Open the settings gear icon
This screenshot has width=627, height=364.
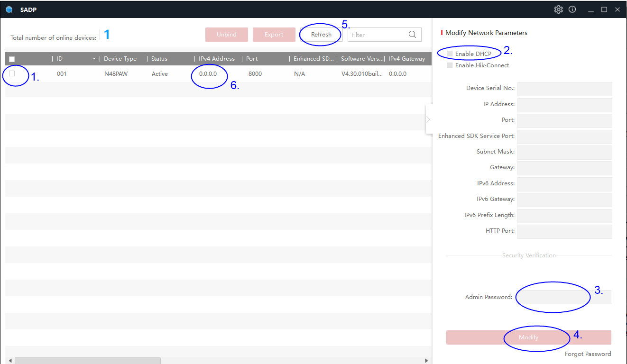coord(558,9)
